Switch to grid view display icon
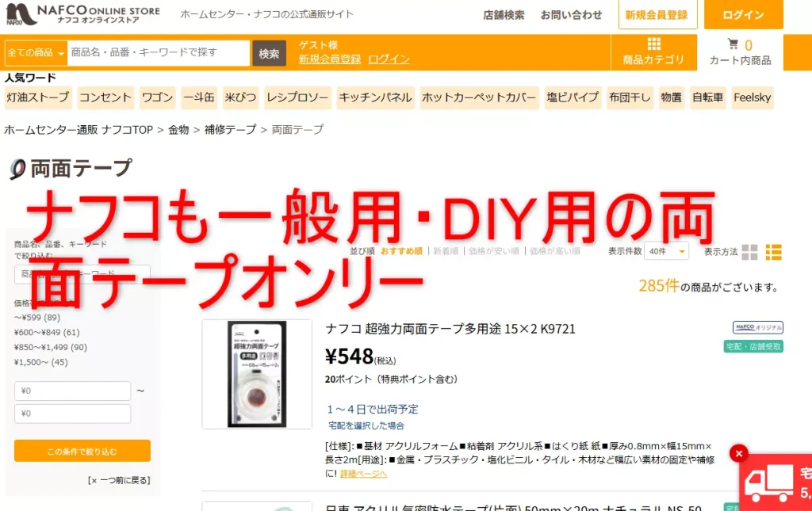 tap(749, 252)
